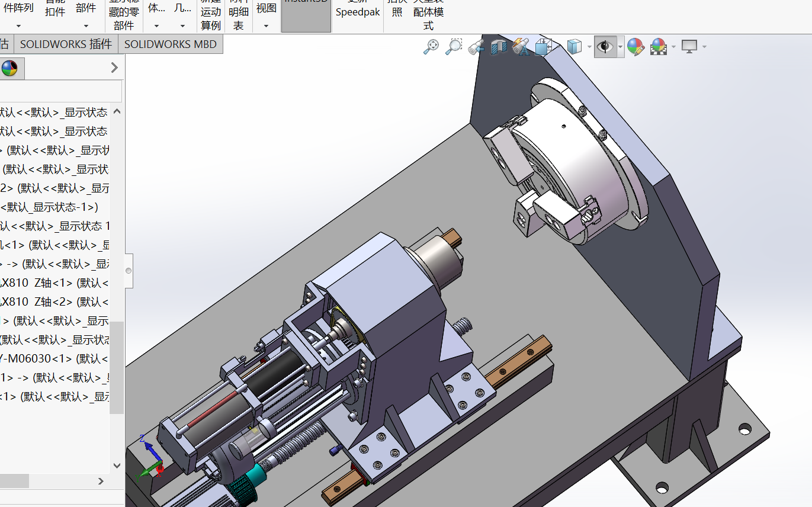Toggle Hide/Show Items eye icon

click(x=605, y=46)
